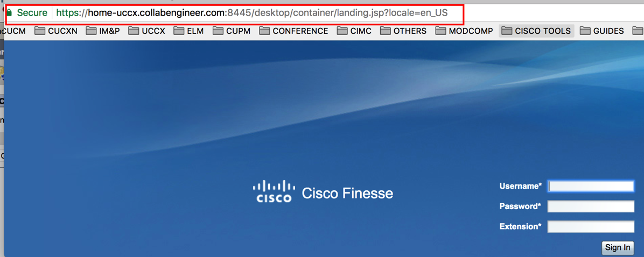Open the ELM bookmark folder
This screenshot has width=644, height=257.
pos(188,31)
